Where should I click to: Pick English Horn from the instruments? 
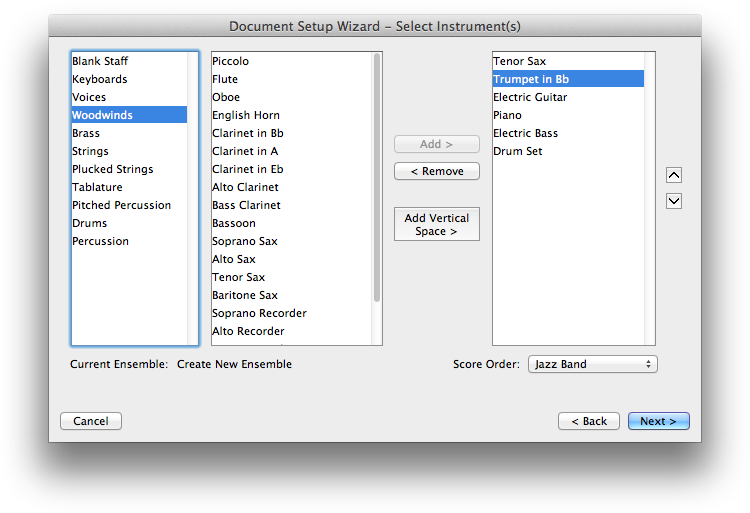click(246, 115)
